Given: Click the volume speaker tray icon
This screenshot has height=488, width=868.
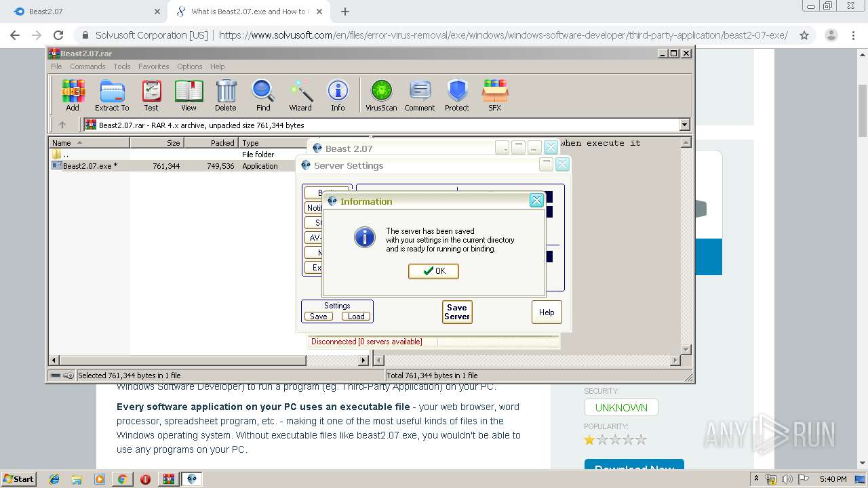Looking at the screenshot, I should click(787, 479).
